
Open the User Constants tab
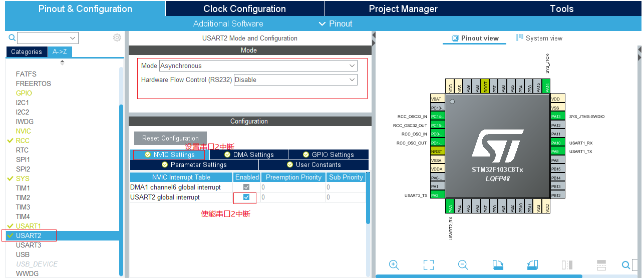click(x=313, y=164)
